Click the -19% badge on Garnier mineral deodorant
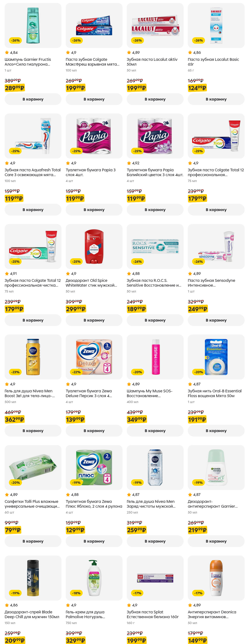 point(198,483)
